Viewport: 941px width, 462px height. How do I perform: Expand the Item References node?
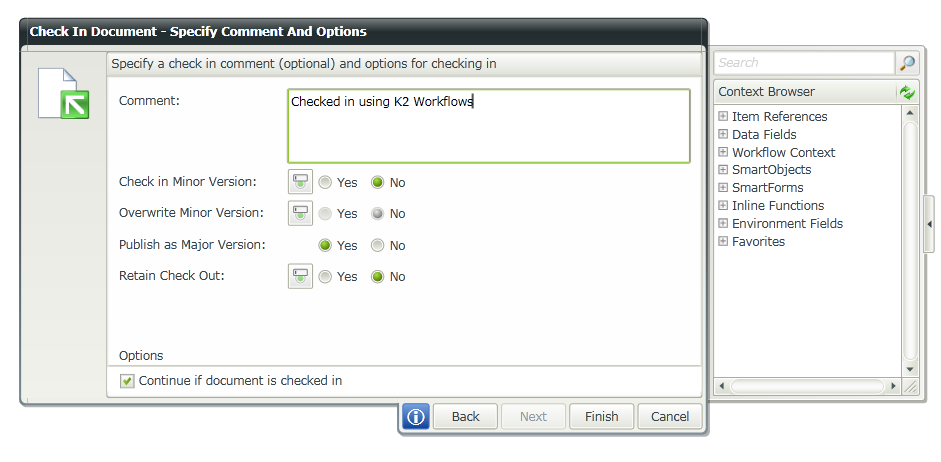pos(723,117)
